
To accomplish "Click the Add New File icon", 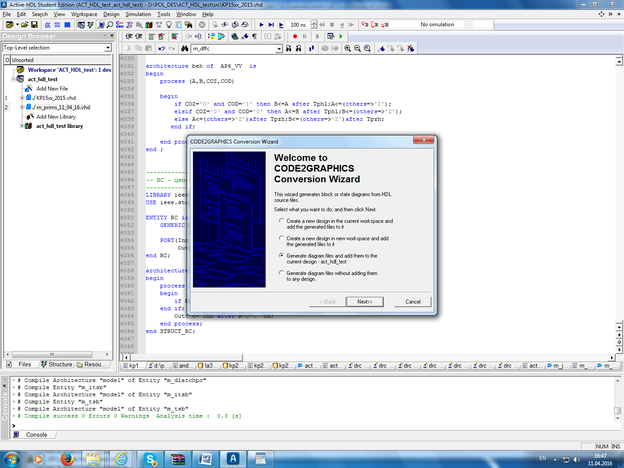I will 29,88.
